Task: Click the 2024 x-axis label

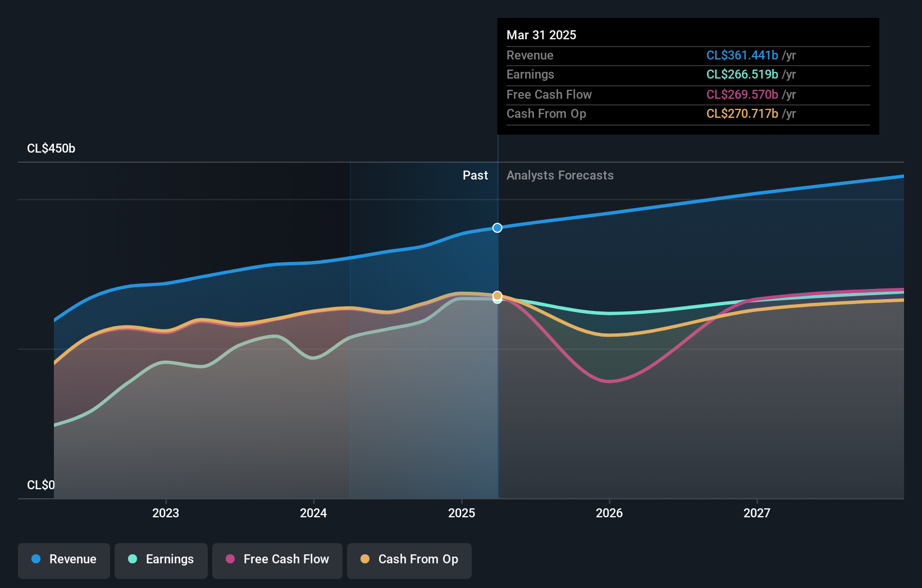Action: (x=313, y=513)
